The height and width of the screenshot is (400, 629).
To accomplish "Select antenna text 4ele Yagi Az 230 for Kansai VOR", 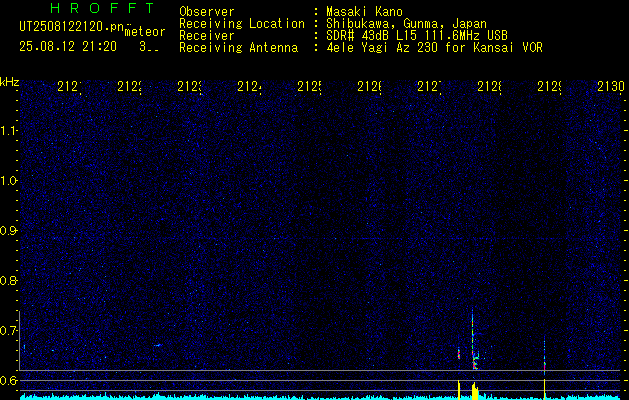I will pyautogui.click(x=434, y=48).
